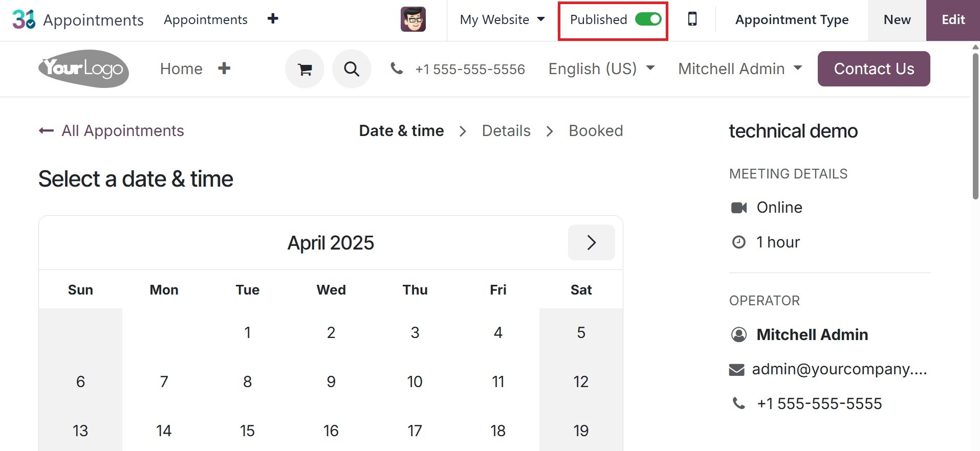Viewport: 980px width, 451px height.
Task: Go back to All Appointments
Action: tap(112, 131)
